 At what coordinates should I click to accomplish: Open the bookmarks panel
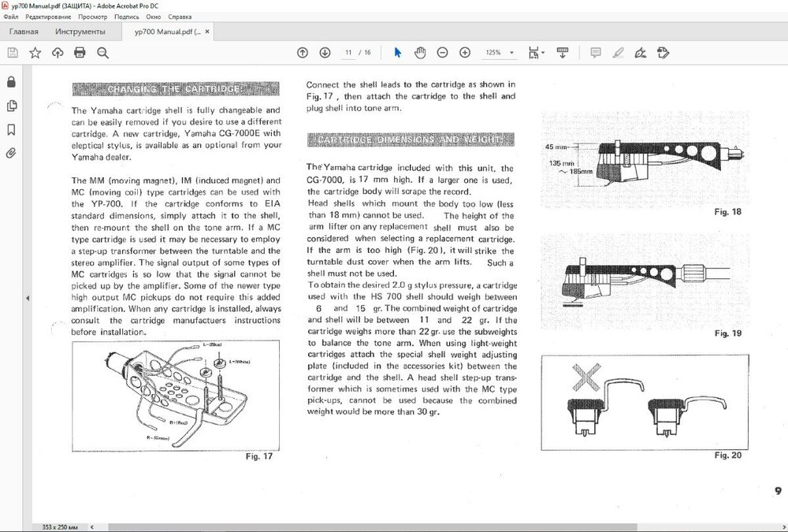(11, 130)
